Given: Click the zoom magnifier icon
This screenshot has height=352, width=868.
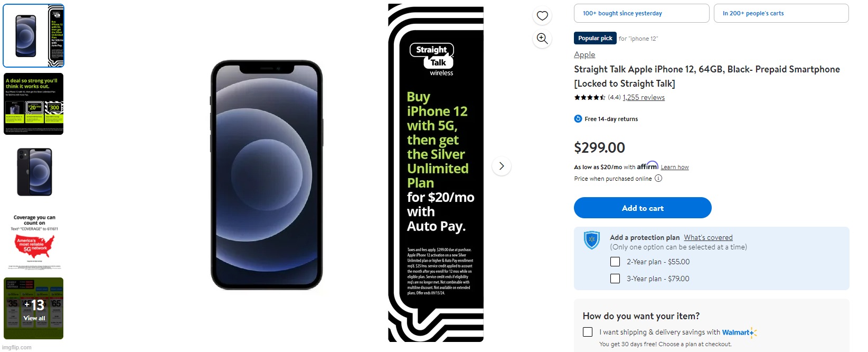Looking at the screenshot, I should pyautogui.click(x=542, y=39).
